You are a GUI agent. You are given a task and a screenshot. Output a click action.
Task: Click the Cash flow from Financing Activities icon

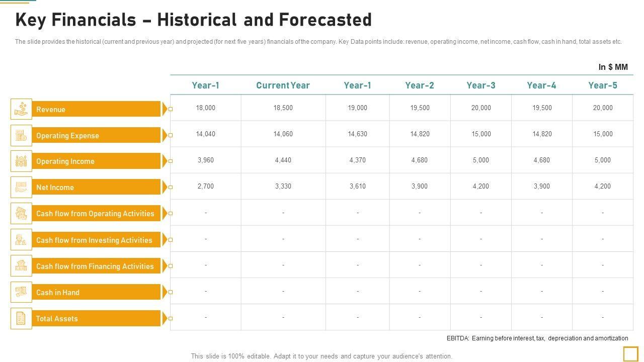point(21,266)
